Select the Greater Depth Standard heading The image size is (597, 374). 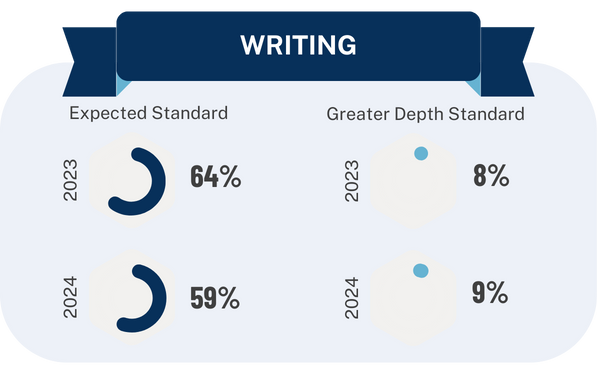tap(425, 114)
